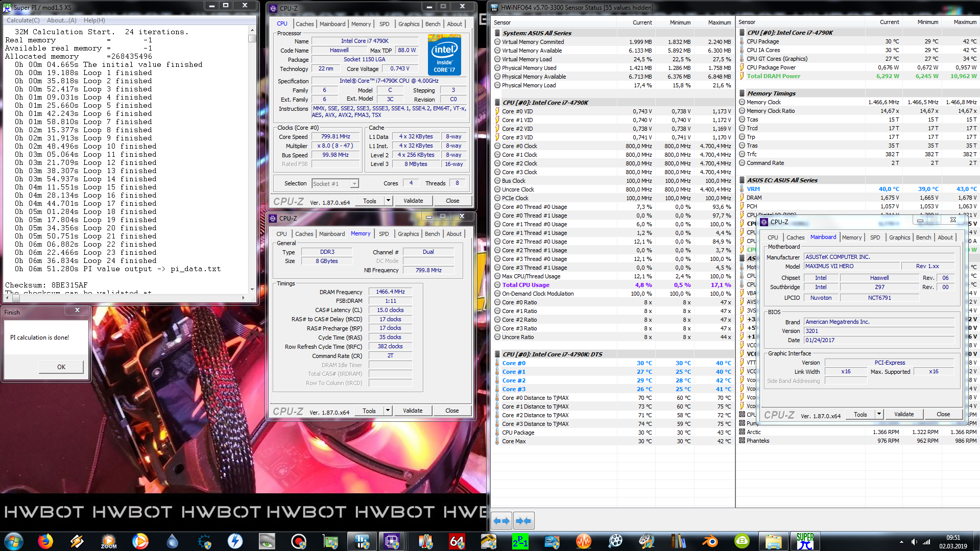Click the processor Name field in CPU-Z
Screen dimensions: 980x551
coord(365,41)
